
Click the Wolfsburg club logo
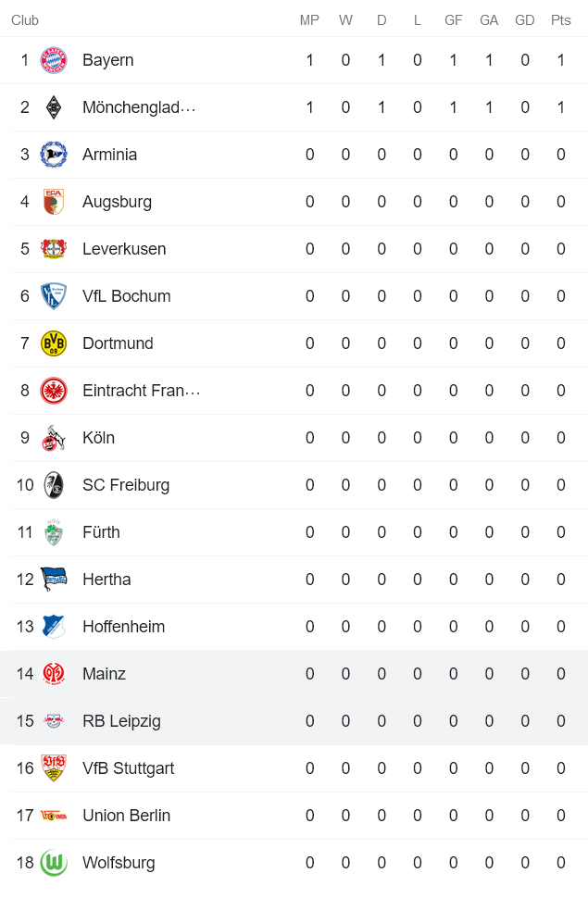54,862
